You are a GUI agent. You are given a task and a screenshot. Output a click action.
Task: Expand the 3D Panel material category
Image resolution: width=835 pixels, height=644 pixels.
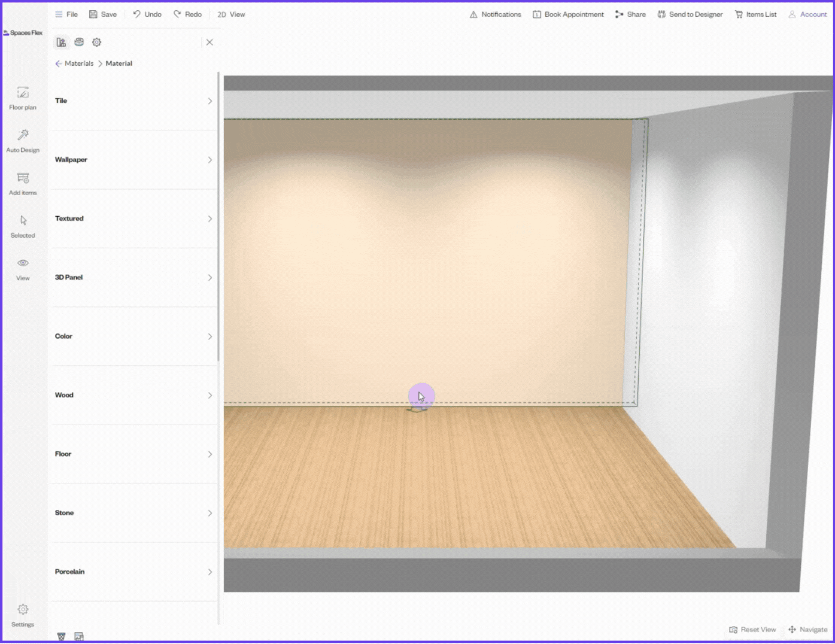[133, 278]
